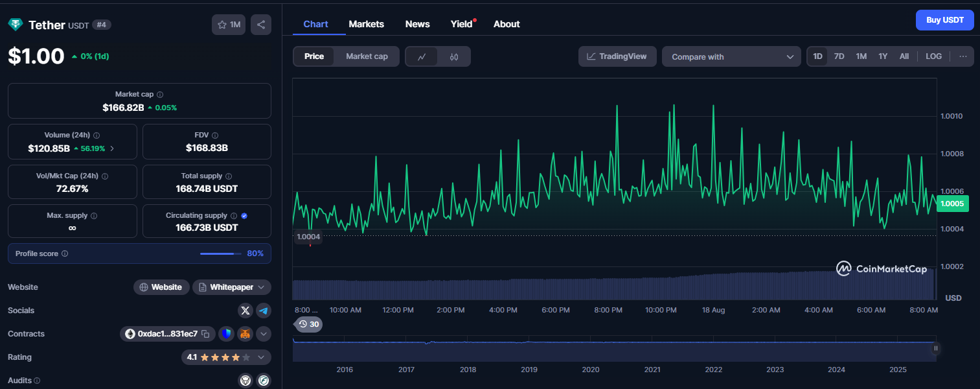Click the Audits info icon
980x389 pixels.
(x=37, y=381)
